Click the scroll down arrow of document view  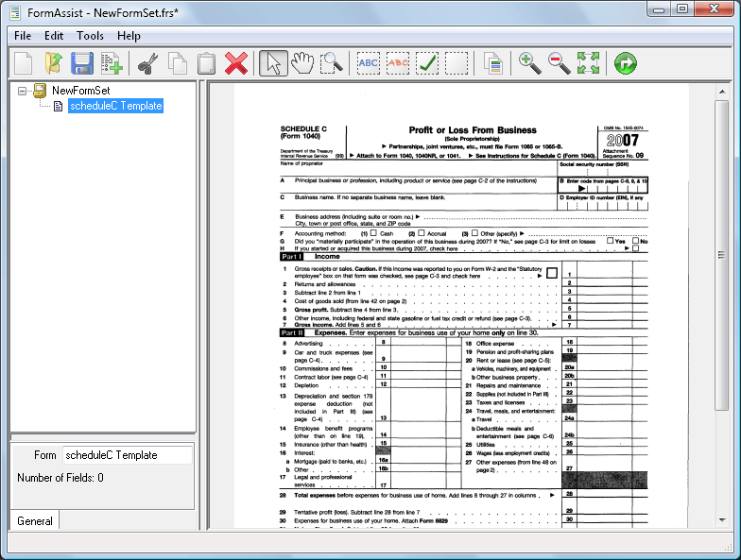click(x=722, y=519)
